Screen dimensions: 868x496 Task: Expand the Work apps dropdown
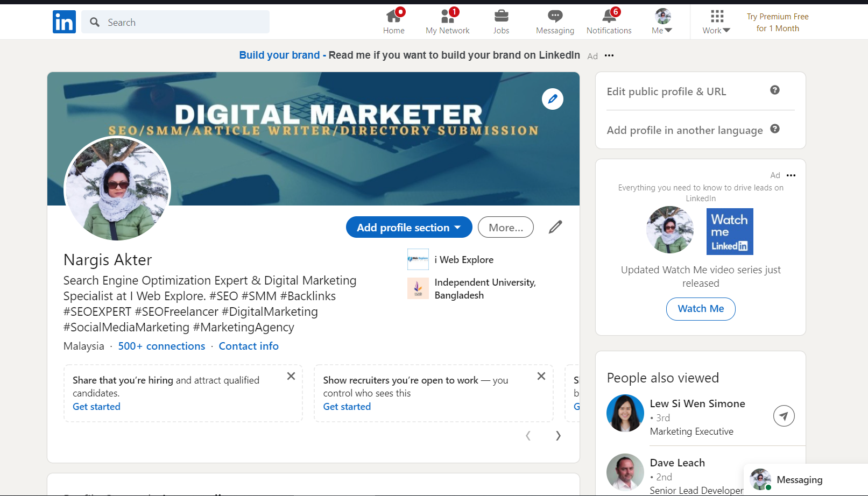[716, 22]
